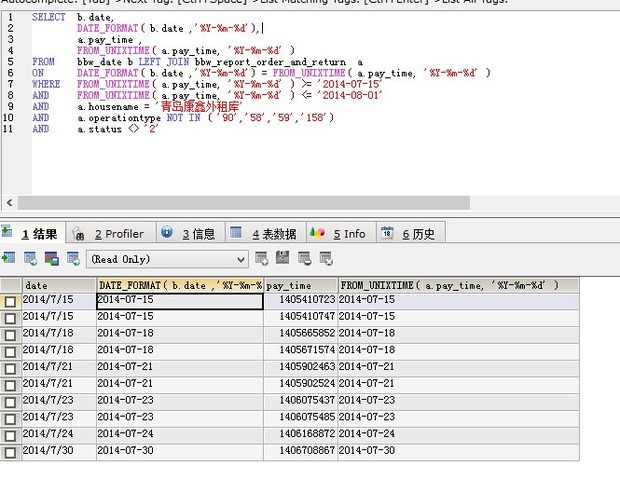Click cell 1406075485
The height and width of the screenshot is (493, 620).
[301, 417]
